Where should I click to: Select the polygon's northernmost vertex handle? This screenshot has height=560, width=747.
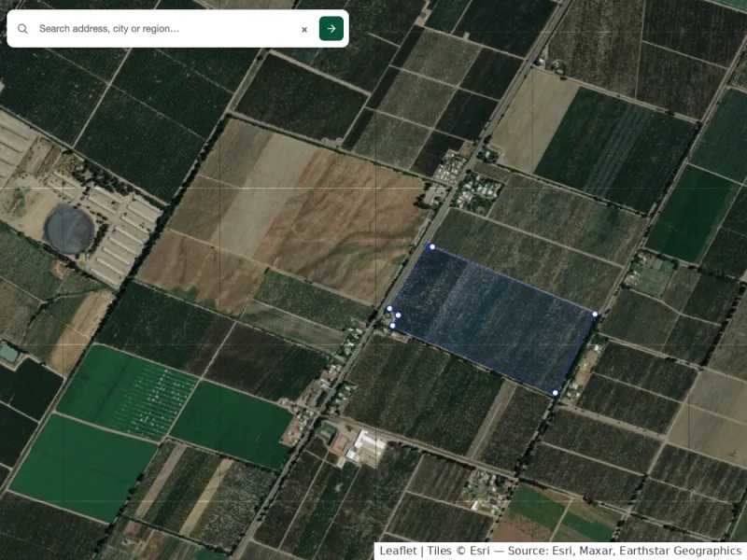click(432, 246)
